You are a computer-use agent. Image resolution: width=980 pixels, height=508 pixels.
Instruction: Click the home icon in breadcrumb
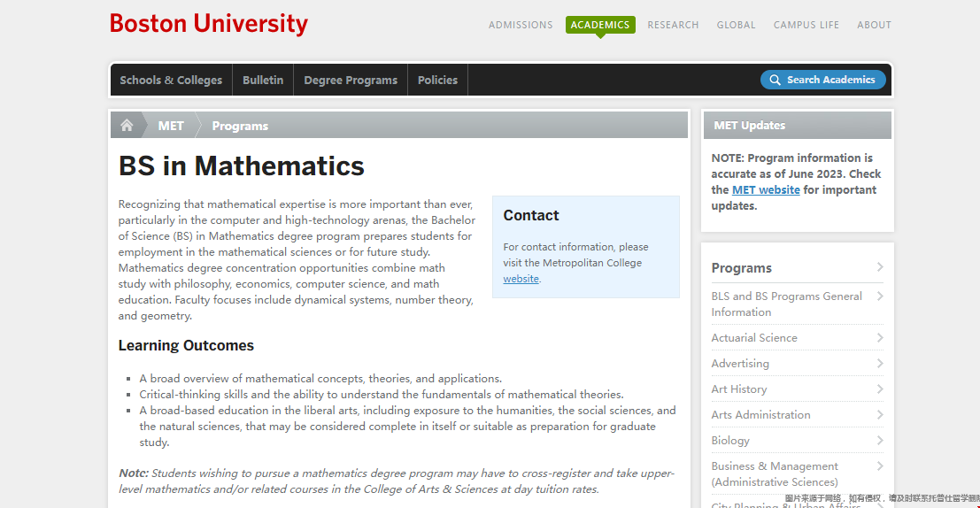[x=127, y=125]
